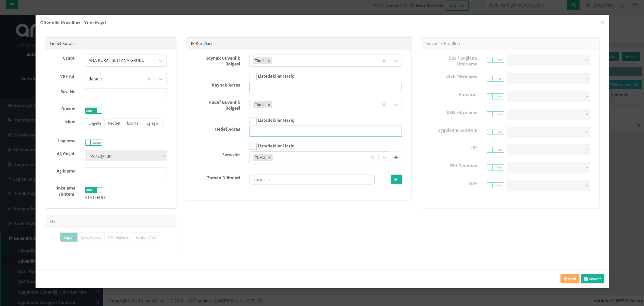Remove Tümü tag from Kaynak Güvenlik Bölgesi

269,61
